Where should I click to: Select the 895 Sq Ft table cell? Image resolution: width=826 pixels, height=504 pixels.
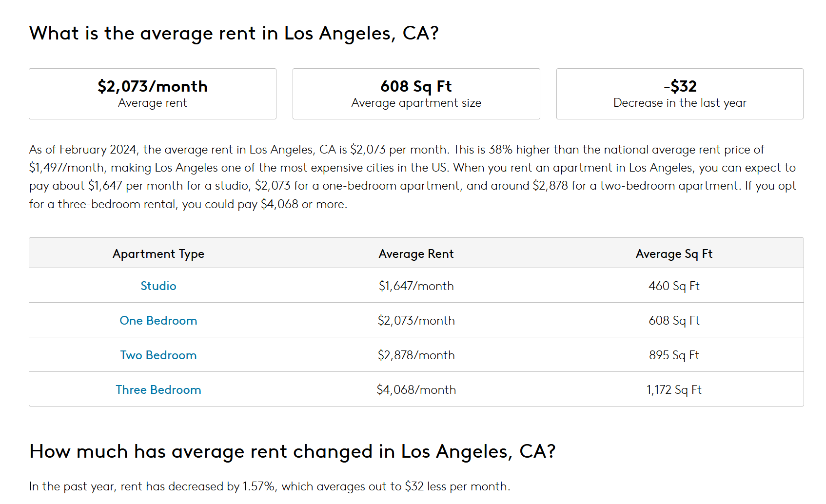coord(674,355)
